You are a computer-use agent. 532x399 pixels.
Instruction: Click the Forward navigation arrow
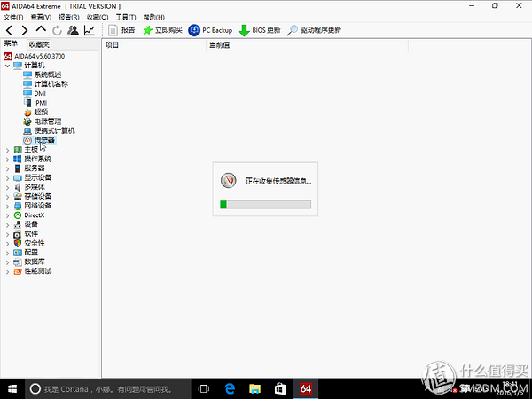[x=25, y=30]
